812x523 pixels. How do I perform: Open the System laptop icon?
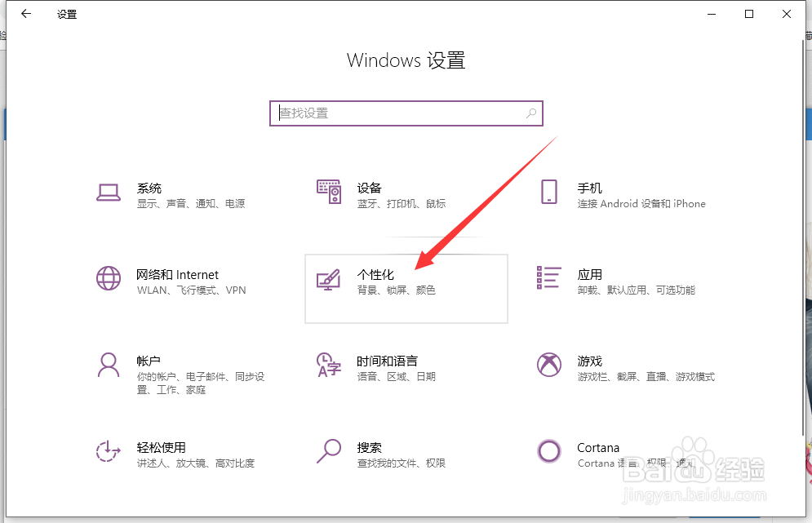tap(109, 193)
